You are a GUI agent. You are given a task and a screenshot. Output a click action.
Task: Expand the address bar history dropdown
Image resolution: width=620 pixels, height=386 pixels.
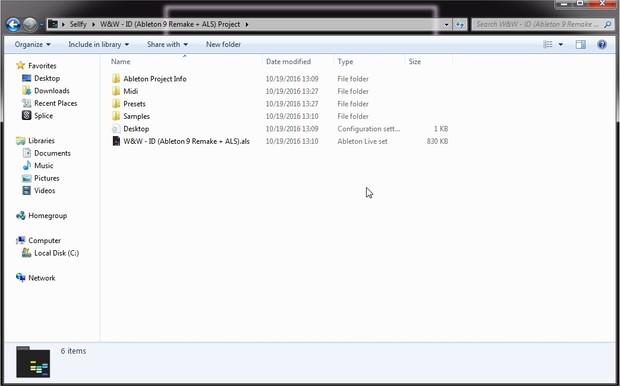(446, 25)
